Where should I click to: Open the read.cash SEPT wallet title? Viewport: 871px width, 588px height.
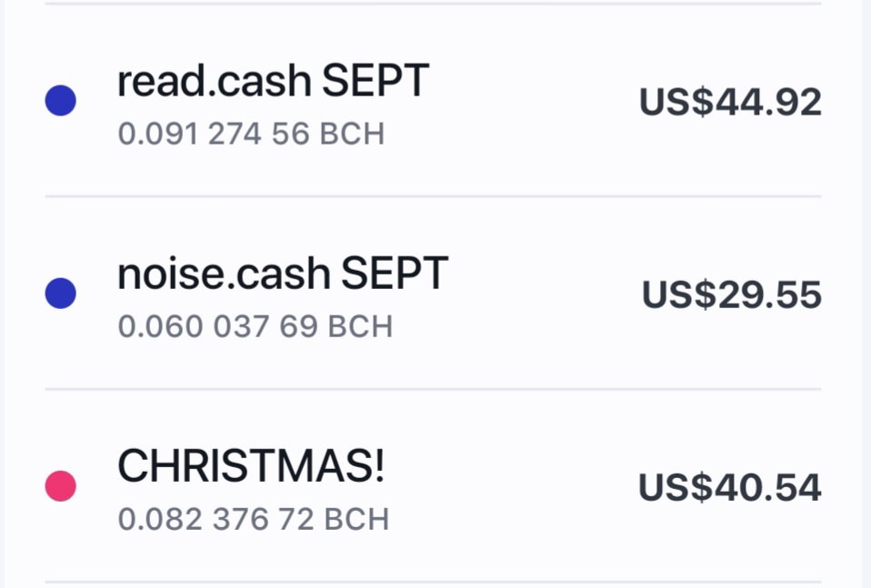[x=274, y=81]
